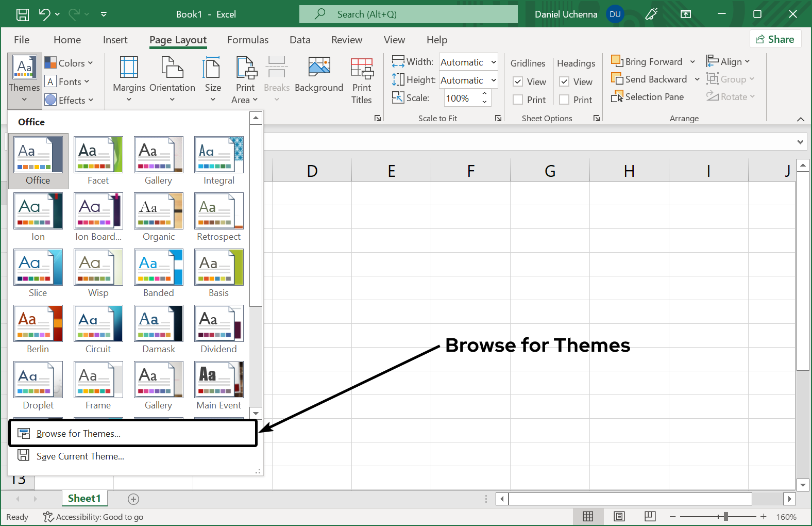Screen dimensions: 812x526
Task: Click the zoom slider handle
Action: pos(725,516)
